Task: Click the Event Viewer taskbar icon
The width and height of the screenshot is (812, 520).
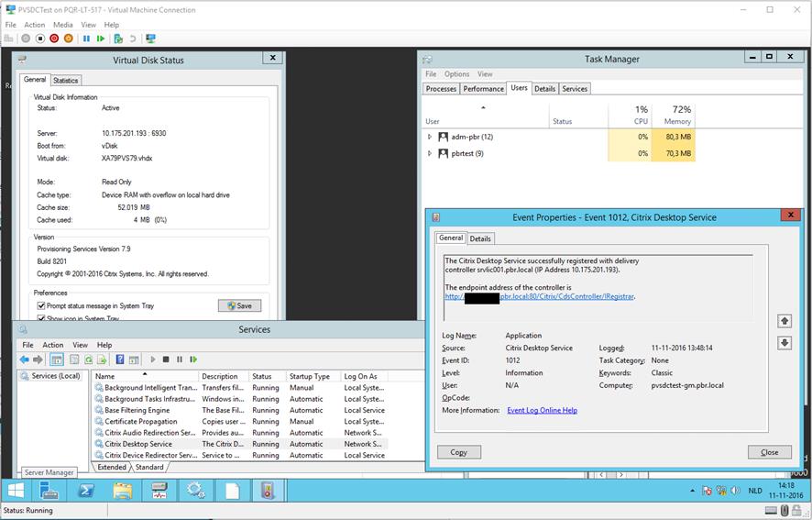Action: (x=268, y=491)
